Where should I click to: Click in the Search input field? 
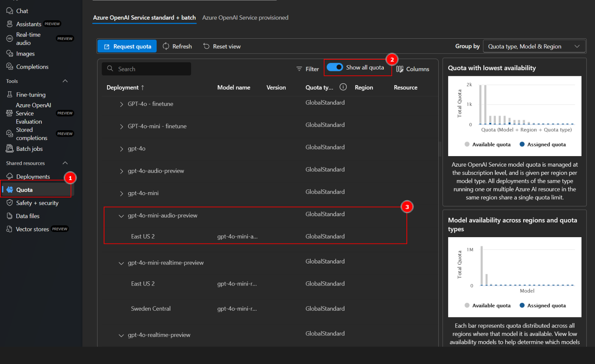click(146, 69)
